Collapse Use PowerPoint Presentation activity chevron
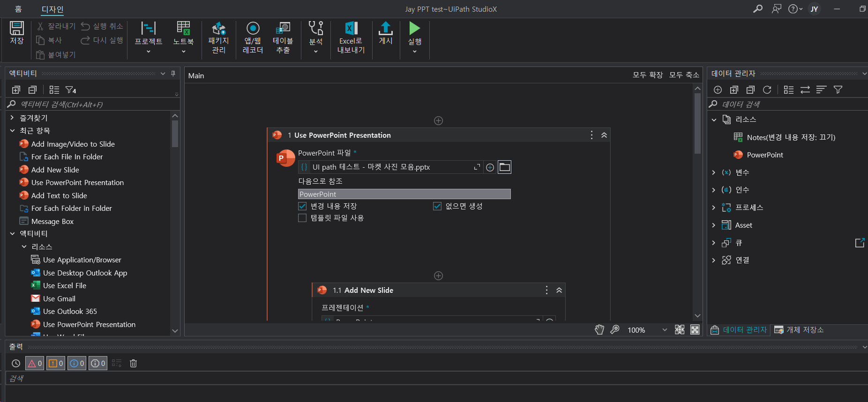This screenshot has width=868, height=402. coord(604,135)
